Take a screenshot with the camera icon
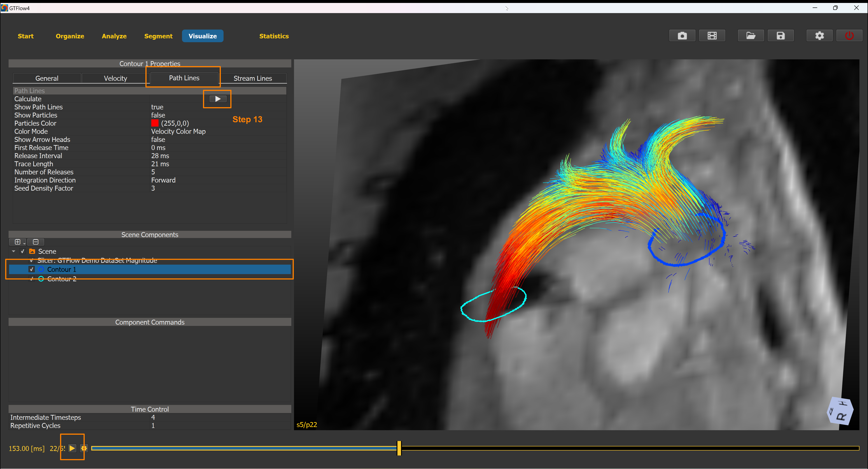868x469 pixels. click(x=682, y=36)
